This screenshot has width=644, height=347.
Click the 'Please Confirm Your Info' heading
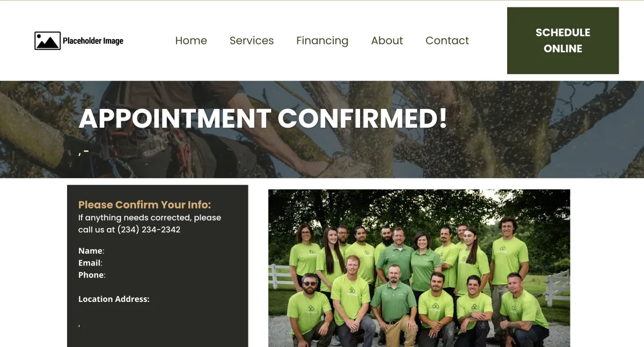(145, 205)
